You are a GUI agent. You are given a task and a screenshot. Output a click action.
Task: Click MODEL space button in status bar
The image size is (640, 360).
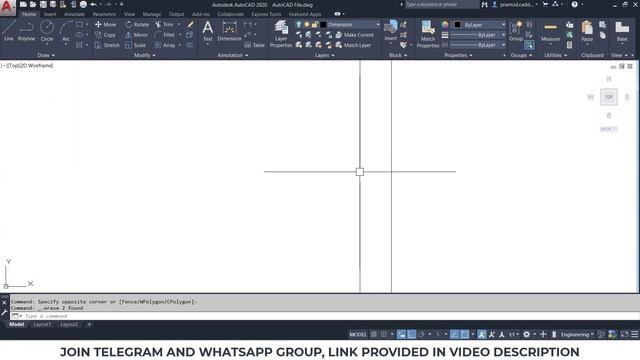click(358, 334)
